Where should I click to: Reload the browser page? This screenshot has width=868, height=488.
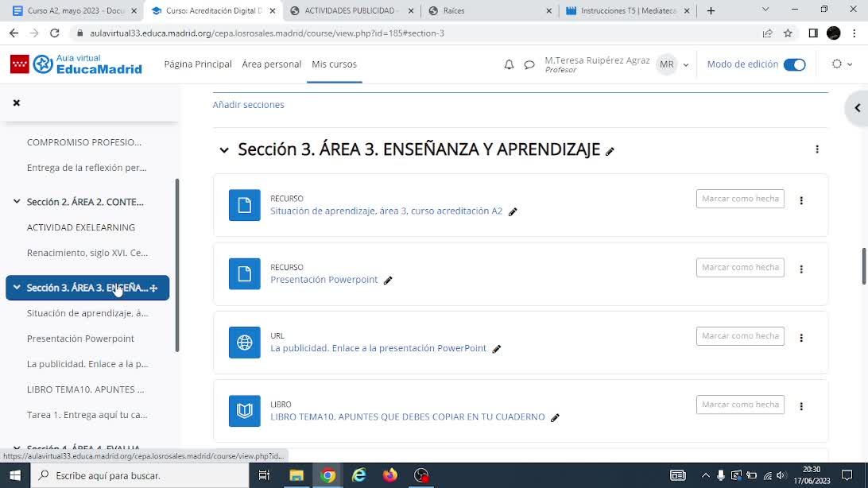pos(54,33)
